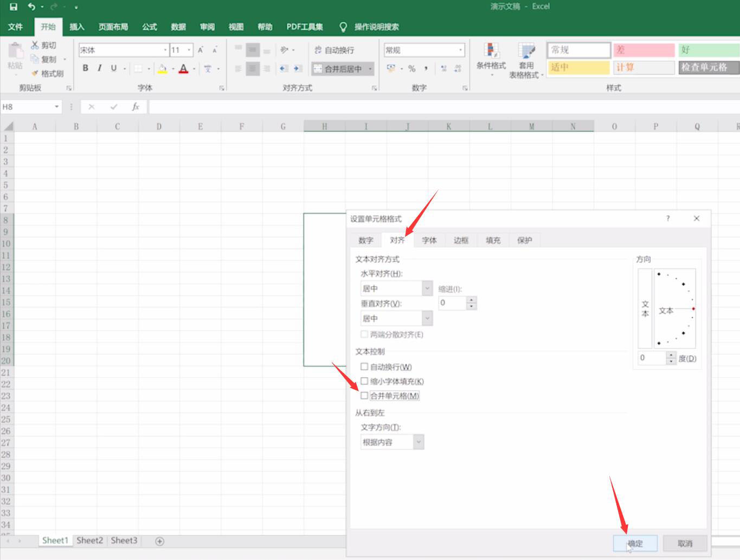Switch to Sheet2 tab
This screenshot has height=560, width=740.
(x=89, y=540)
